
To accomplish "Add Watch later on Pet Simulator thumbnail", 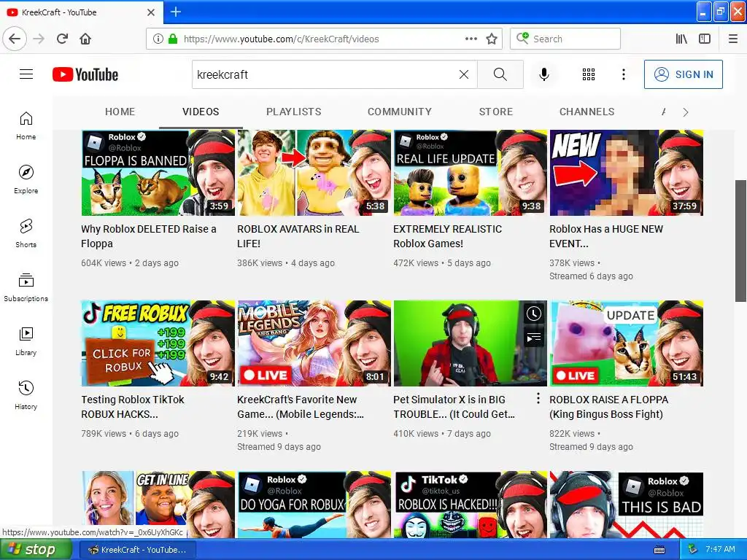I will click(533, 314).
